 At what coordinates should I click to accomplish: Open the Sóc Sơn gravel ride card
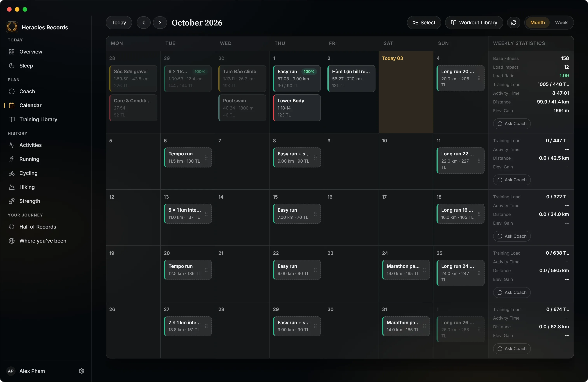(x=133, y=79)
